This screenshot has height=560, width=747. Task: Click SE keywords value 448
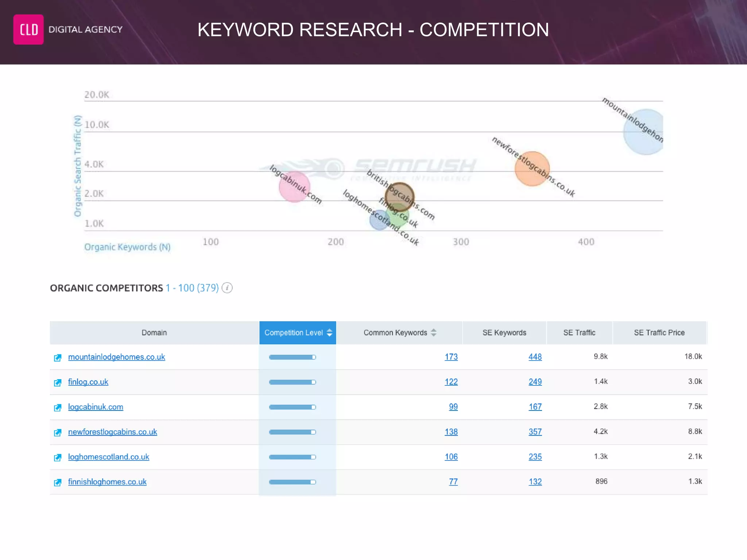pyautogui.click(x=535, y=357)
